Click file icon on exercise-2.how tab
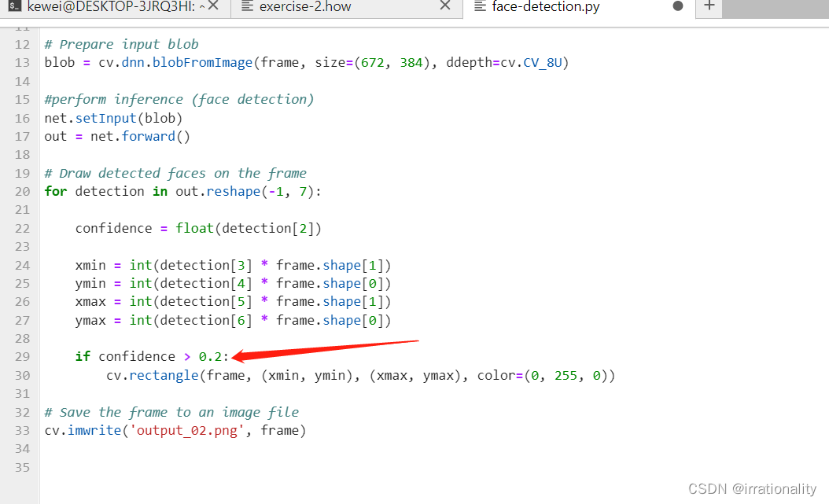This screenshot has height=504, width=829. click(x=248, y=6)
